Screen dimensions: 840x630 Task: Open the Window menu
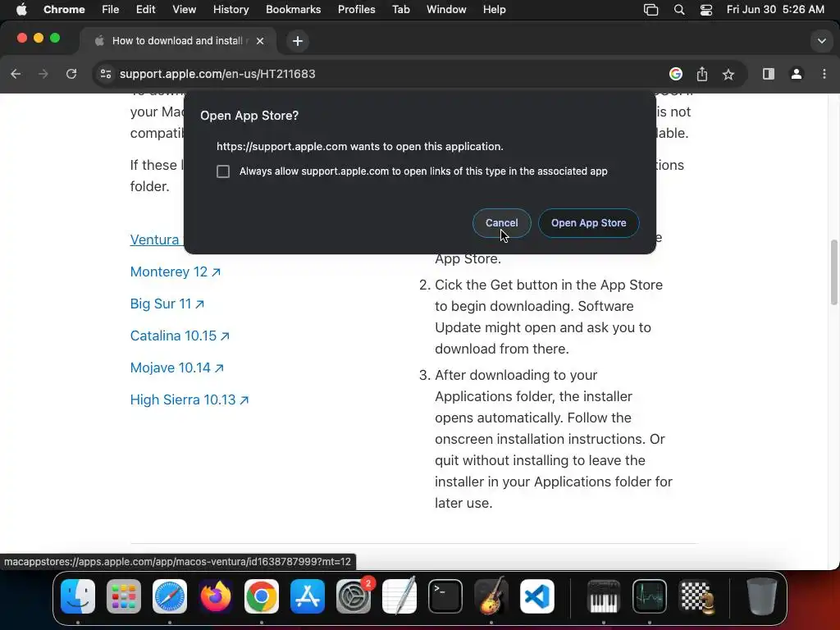(x=446, y=10)
